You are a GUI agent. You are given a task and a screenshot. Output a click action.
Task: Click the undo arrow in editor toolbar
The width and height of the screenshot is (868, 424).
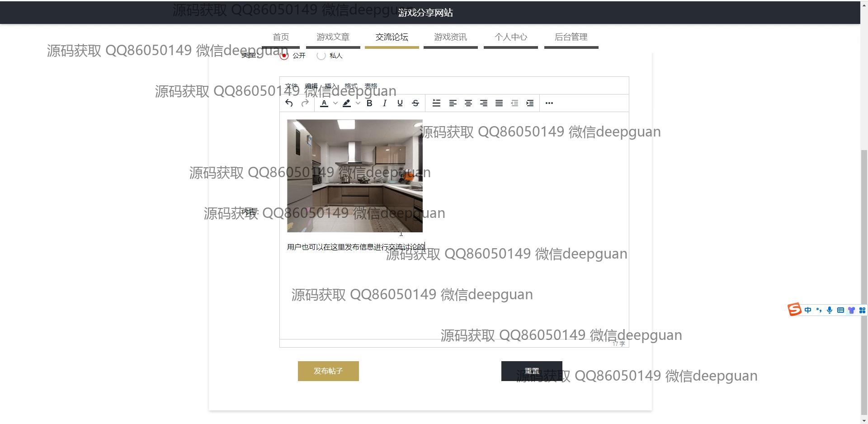289,103
